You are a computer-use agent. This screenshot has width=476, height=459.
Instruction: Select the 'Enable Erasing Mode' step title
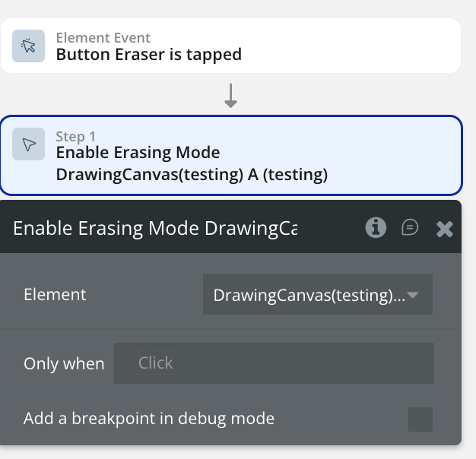138,152
